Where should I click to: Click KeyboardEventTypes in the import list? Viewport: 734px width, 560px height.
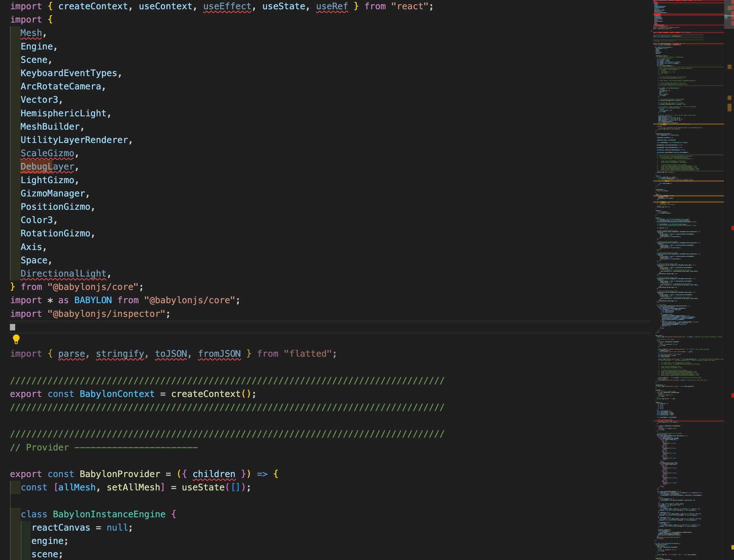69,73
